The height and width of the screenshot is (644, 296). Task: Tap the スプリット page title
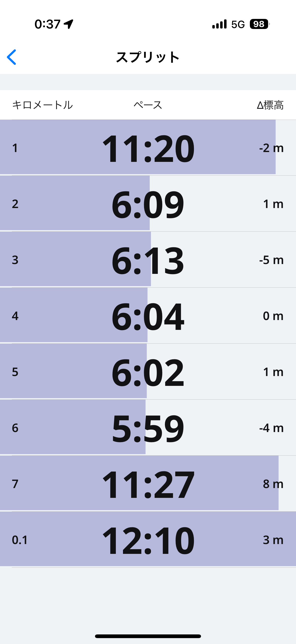coord(148,57)
